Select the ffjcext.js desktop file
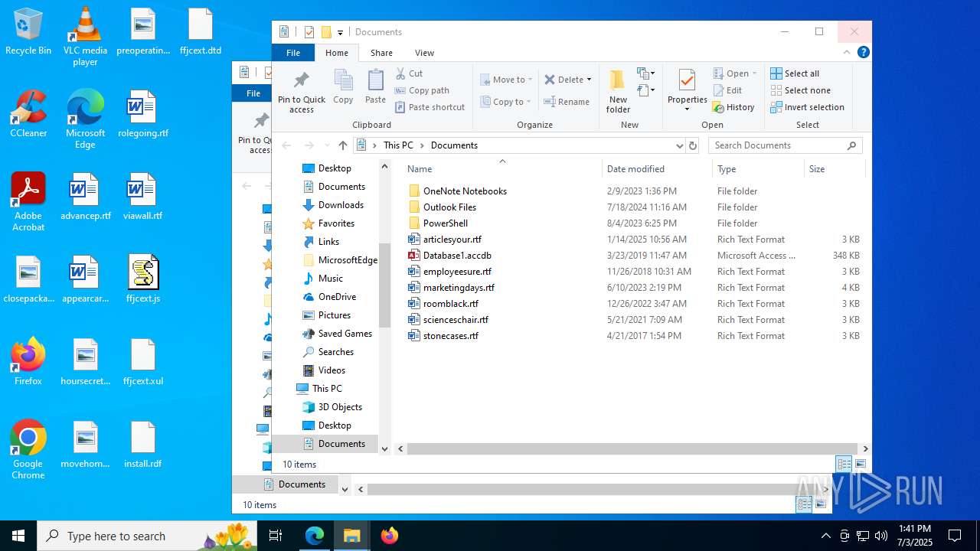This screenshot has height=551, width=980. click(x=143, y=279)
